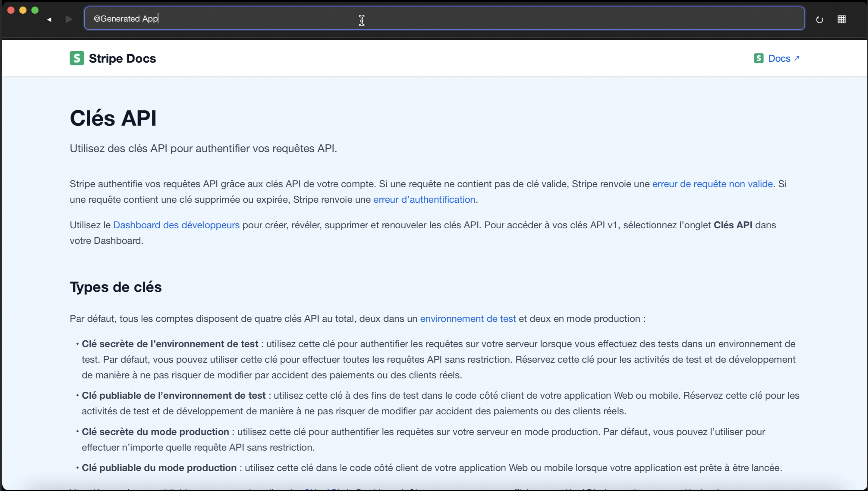Screen dimensions: 868x491
Task: Select the 'Types de clés' section heading
Action: coord(116,287)
